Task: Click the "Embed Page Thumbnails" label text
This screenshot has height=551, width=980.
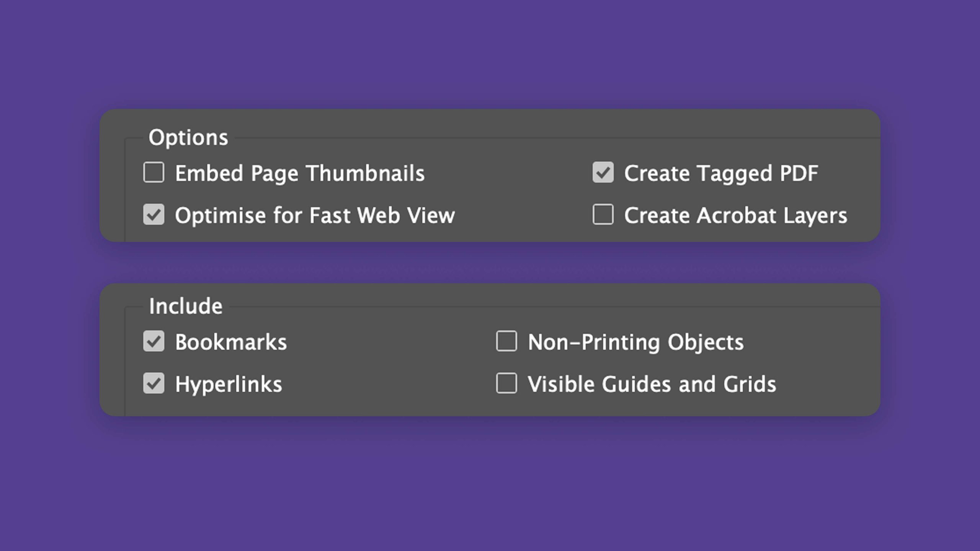Action: pos(300,173)
